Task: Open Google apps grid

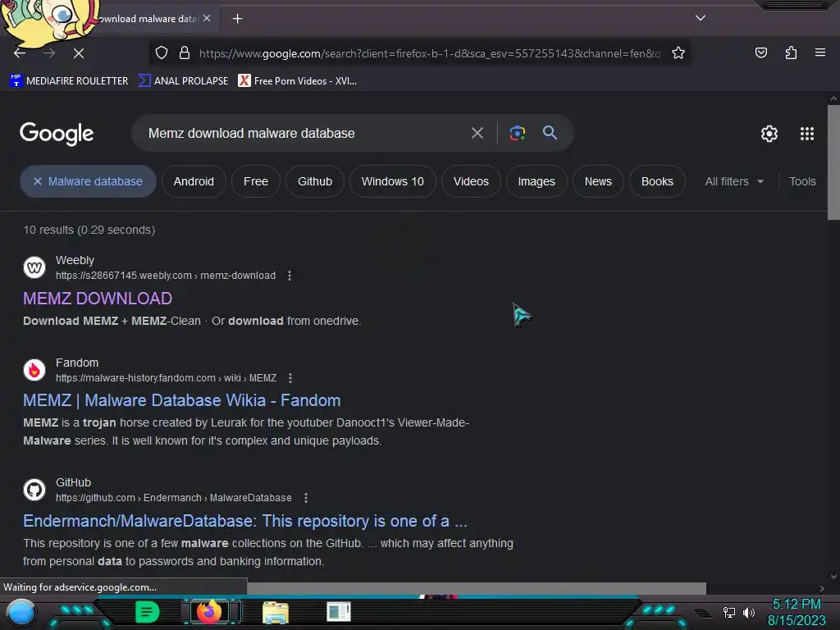Action: tap(807, 134)
